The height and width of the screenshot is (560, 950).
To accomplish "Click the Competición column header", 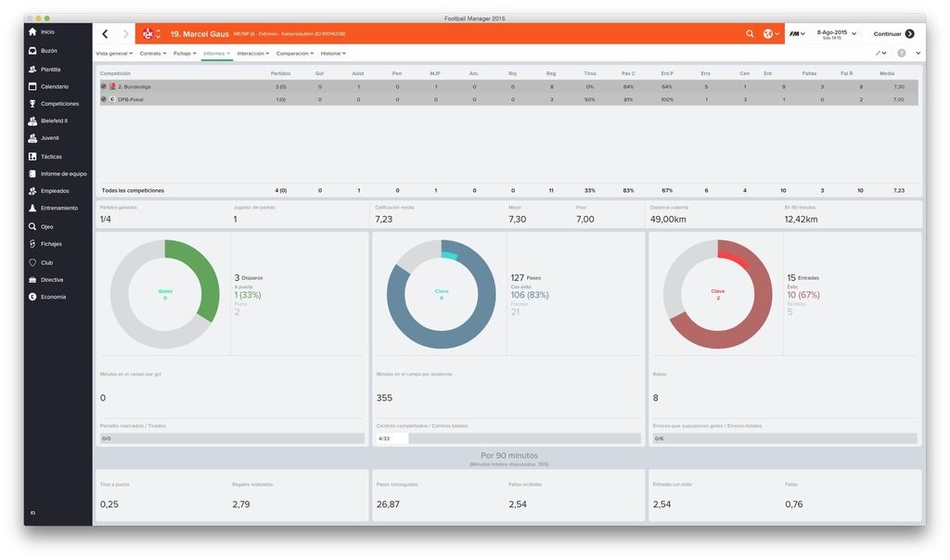I will click(x=115, y=73).
